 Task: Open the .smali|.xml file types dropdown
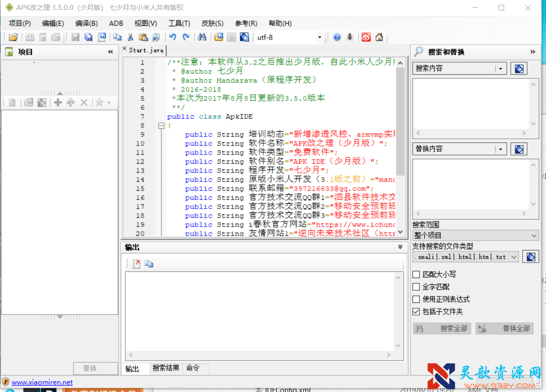click(x=514, y=257)
